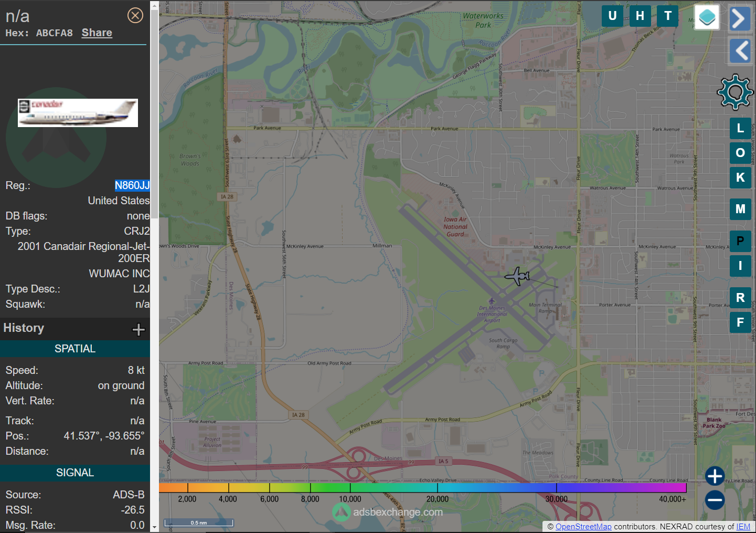
Task: Click the '8 kt' speed value
Action: click(x=136, y=370)
